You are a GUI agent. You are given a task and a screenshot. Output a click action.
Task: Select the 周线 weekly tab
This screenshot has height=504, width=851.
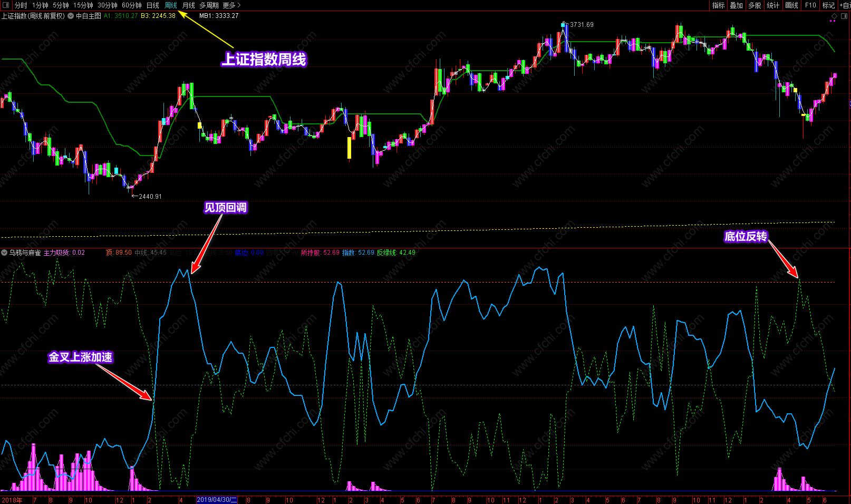[x=171, y=5]
